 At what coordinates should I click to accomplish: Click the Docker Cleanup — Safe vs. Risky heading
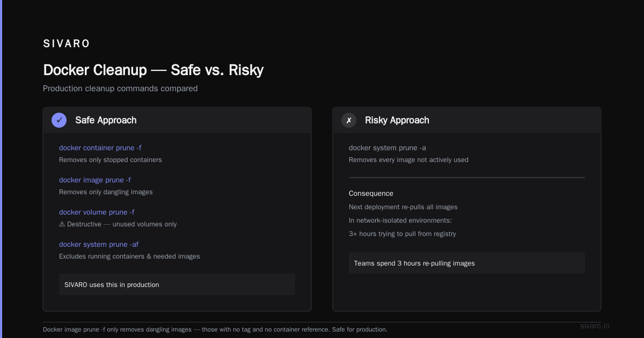pyautogui.click(x=153, y=70)
